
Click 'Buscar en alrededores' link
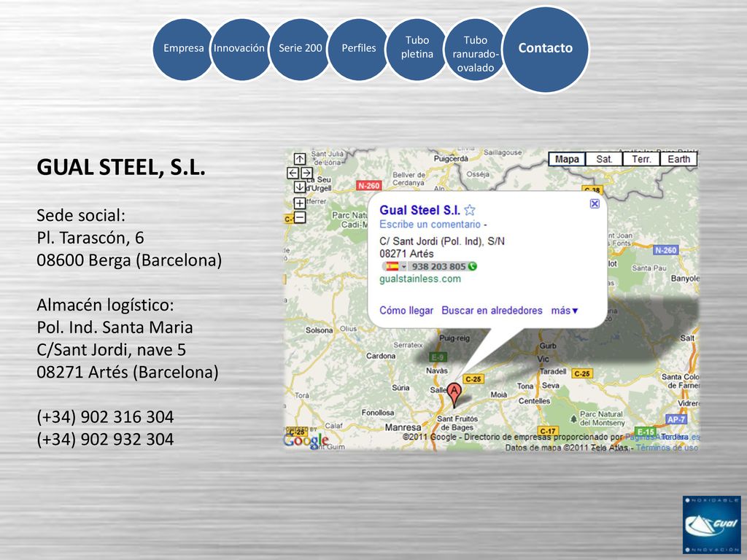(x=492, y=311)
